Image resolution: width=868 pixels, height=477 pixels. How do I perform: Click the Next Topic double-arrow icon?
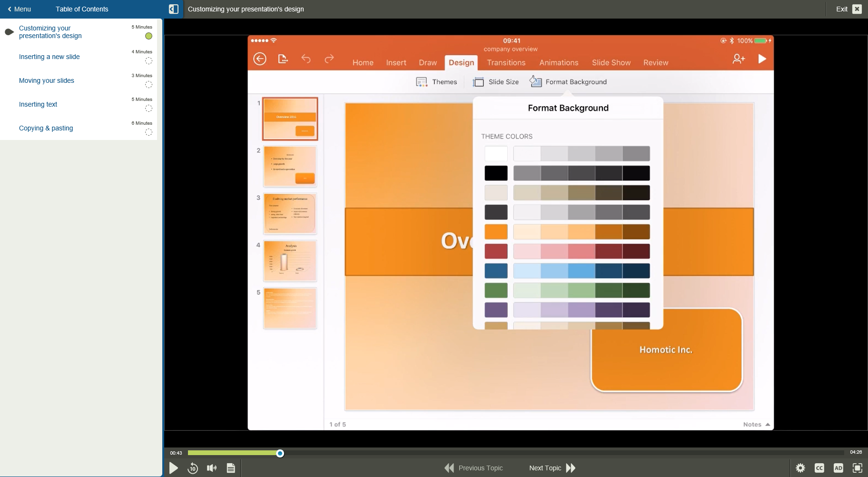pyautogui.click(x=570, y=468)
